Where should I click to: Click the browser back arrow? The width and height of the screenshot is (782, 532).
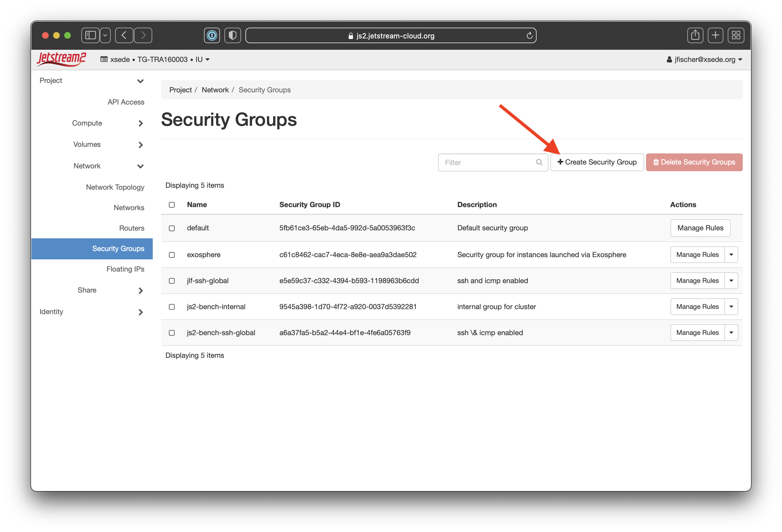pyautogui.click(x=124, y=35)
